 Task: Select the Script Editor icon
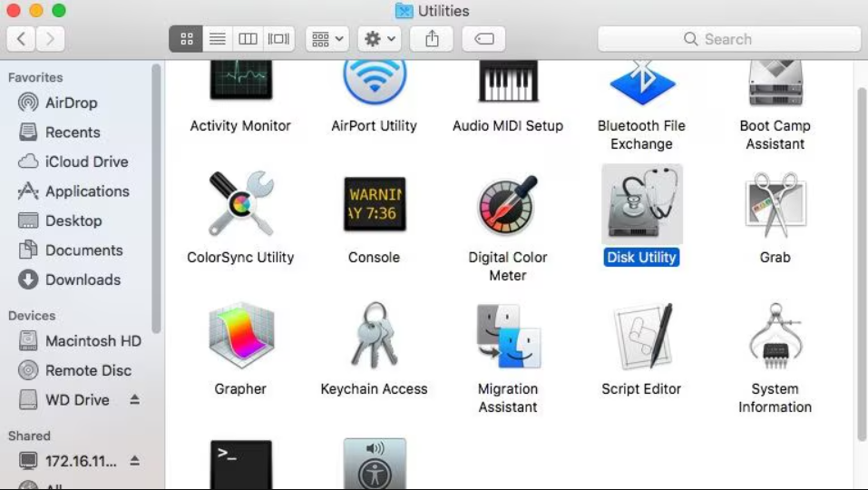(x=642, y=336)
